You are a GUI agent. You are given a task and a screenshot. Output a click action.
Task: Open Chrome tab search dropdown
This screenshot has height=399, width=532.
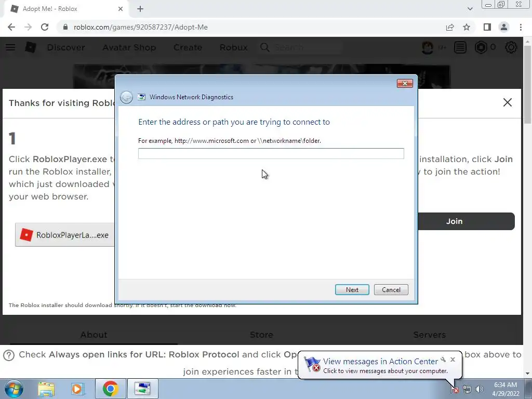point(470,9)
